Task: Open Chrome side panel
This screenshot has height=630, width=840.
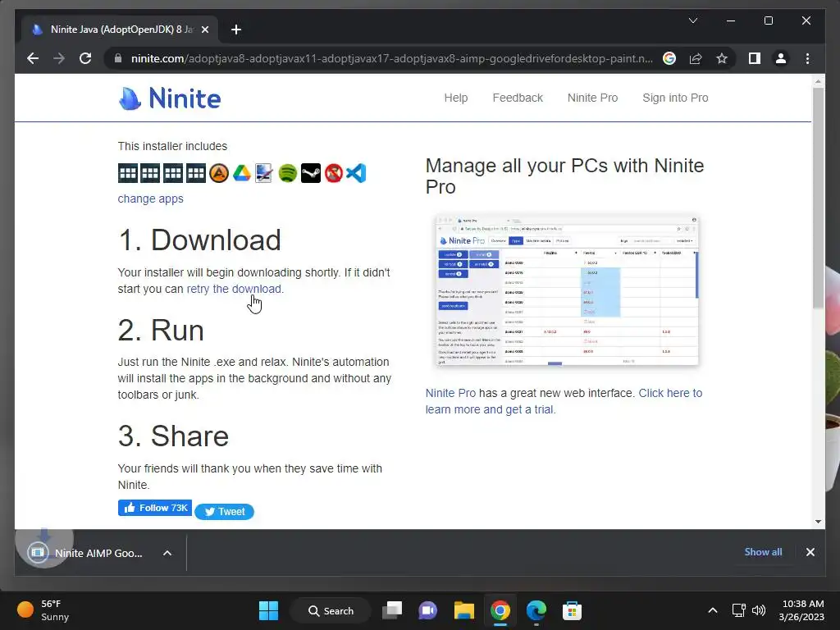Action: click(755, 58)
